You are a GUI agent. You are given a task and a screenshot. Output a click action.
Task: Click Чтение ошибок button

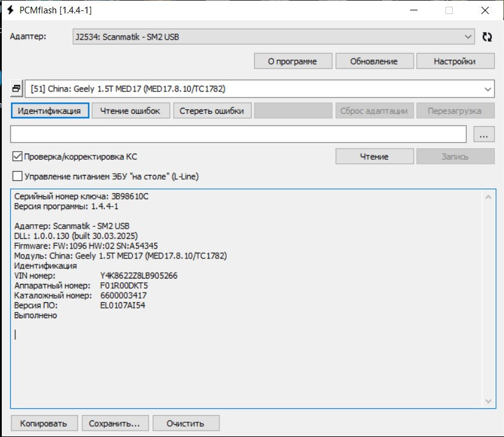click(x=130, y=110)
